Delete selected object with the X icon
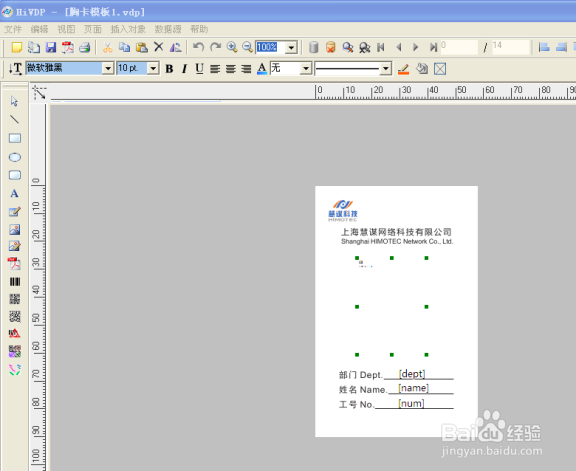Screen dimensions: 576x471 158,47
